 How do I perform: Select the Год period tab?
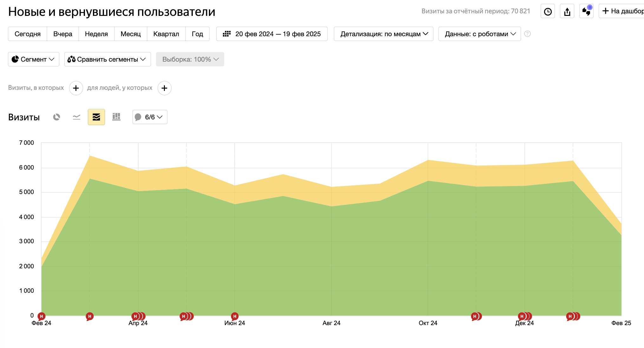(x=197, y=34)
